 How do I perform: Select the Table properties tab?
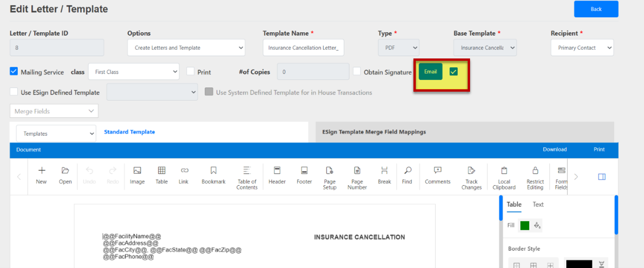click(514, 204)
